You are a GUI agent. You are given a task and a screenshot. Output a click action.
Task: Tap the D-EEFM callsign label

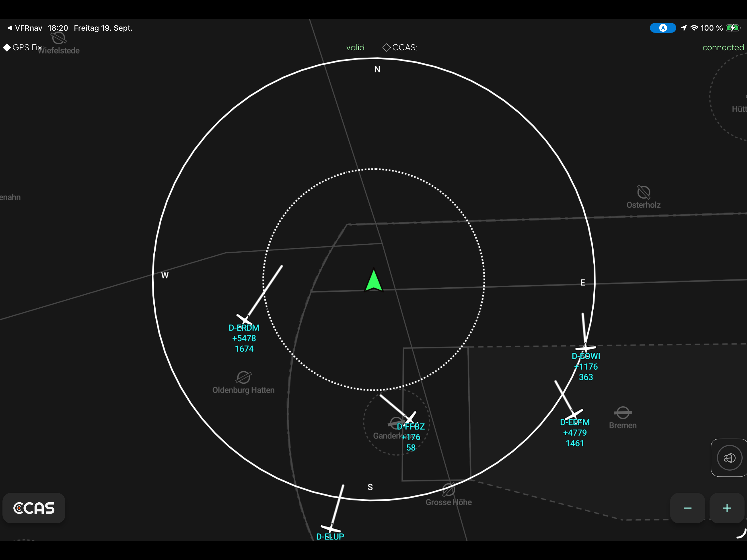tap(574, 422)
